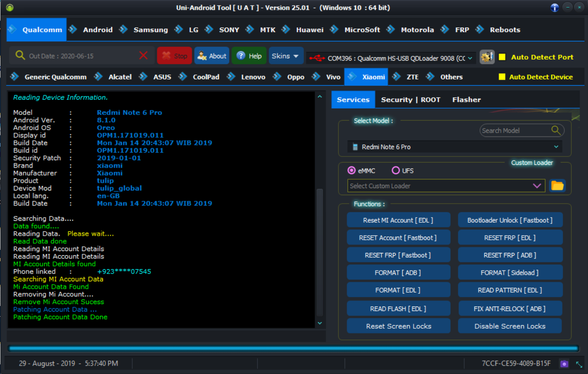
Task: Select the UFS radio button
Action: click(x=395, y=171)
